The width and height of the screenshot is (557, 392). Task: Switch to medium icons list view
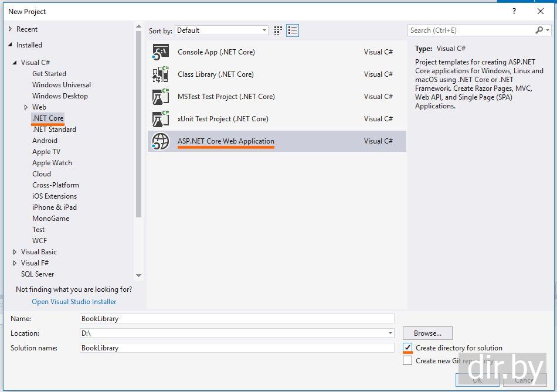(293, 30)
